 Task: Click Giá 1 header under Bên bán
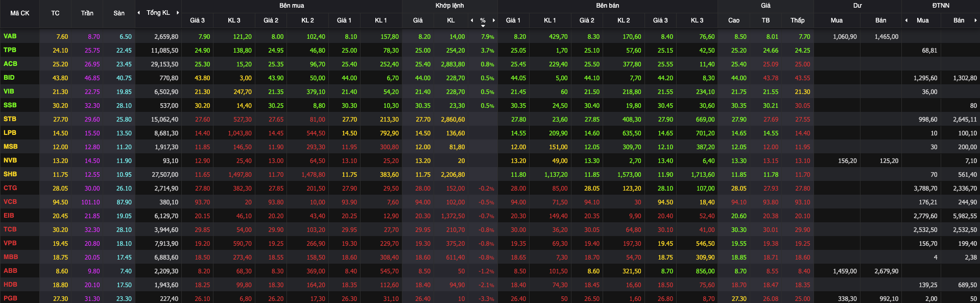[513, 20]
